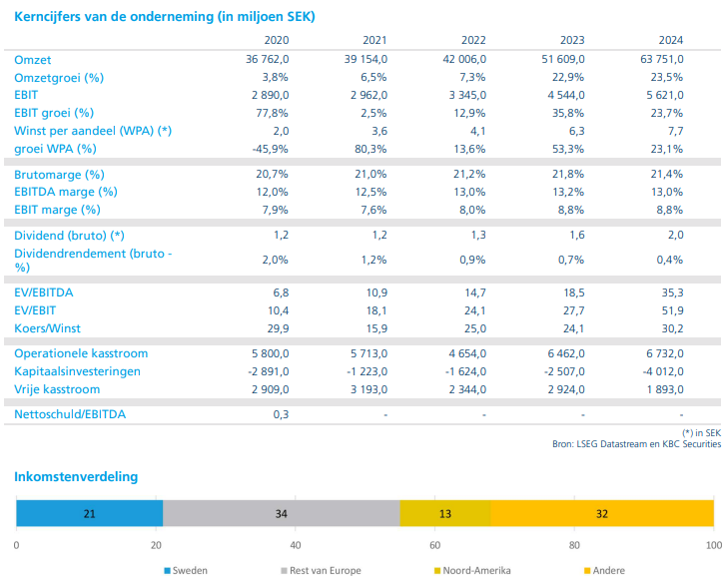Click the orange Andere legend swatch
The height and width of the screenshot is (584, 728).
586,571
